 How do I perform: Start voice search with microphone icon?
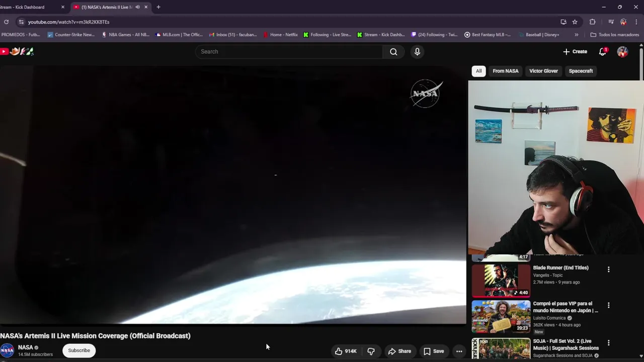tap(417, 51)
